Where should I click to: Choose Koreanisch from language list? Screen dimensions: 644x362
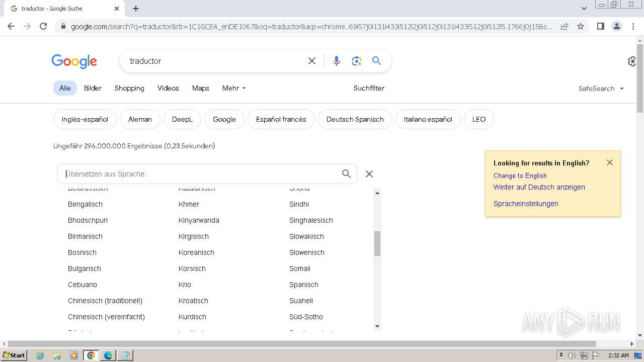click(x=196, y=252)
